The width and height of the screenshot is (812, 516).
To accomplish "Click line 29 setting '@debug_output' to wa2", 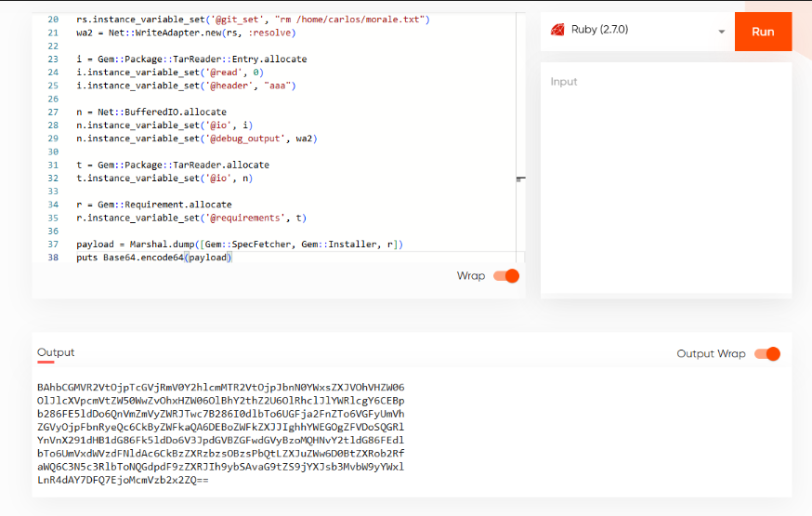I will 197,139.
